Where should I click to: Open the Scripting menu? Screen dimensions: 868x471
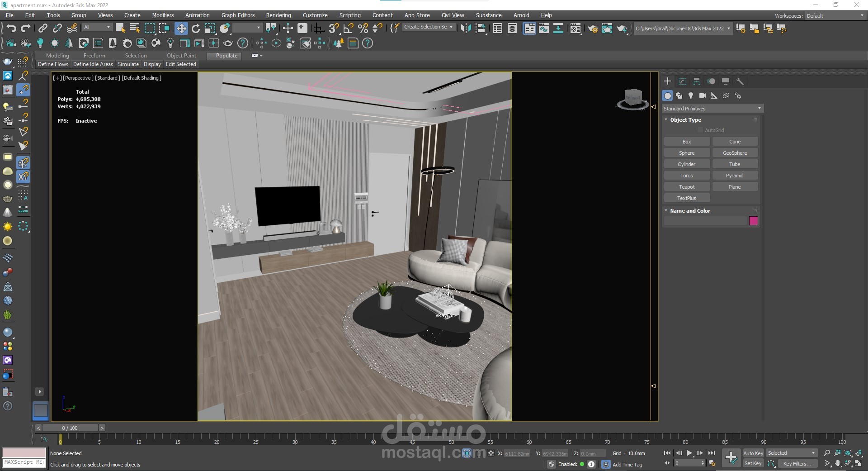pyautogui.click(x=350, y=15)
